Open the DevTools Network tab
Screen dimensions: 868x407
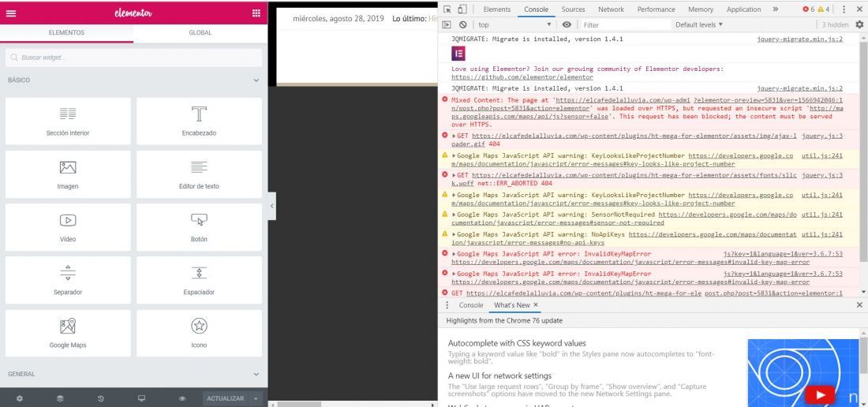click(611, 9)
